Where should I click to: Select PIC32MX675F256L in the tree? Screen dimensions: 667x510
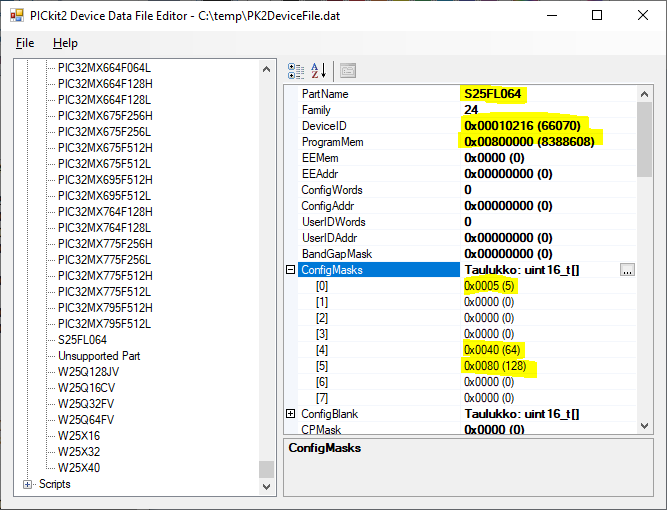coord(105,132)
